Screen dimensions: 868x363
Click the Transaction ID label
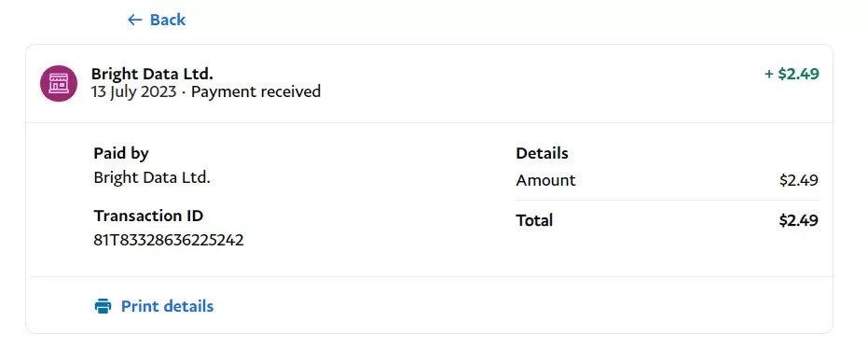pos(148,216)
